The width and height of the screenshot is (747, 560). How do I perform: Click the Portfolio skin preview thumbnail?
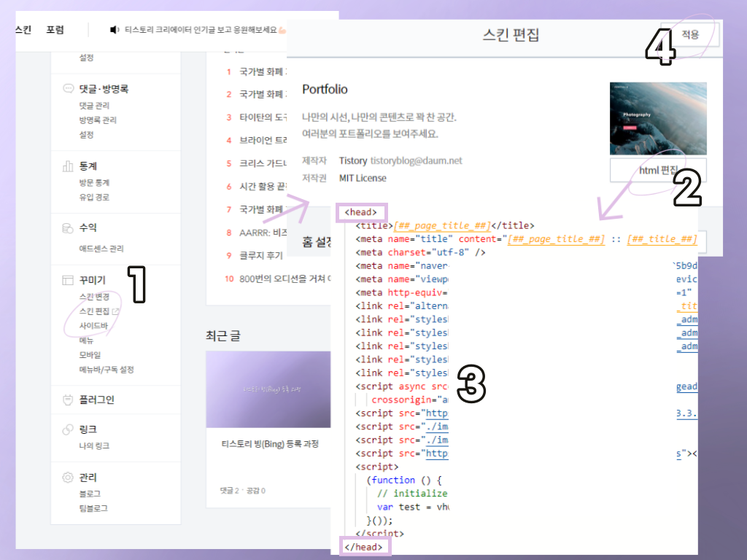tap(658, 119)
